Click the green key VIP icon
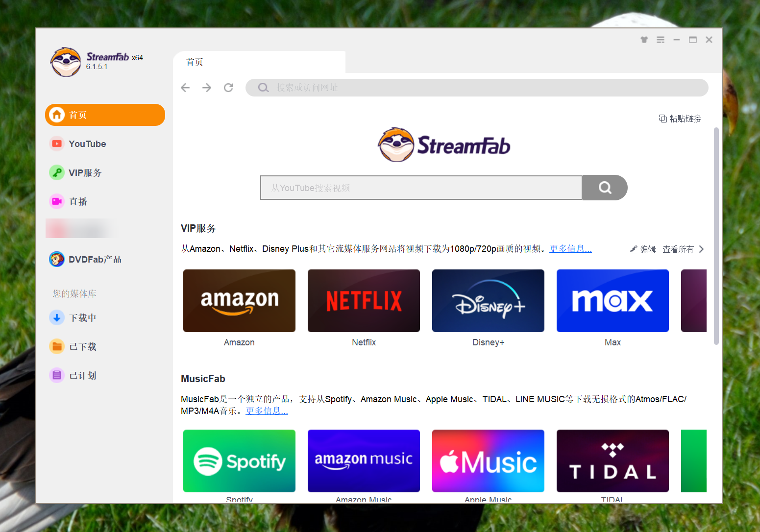Screen dimensions: 760x532 tap(57, 172)
